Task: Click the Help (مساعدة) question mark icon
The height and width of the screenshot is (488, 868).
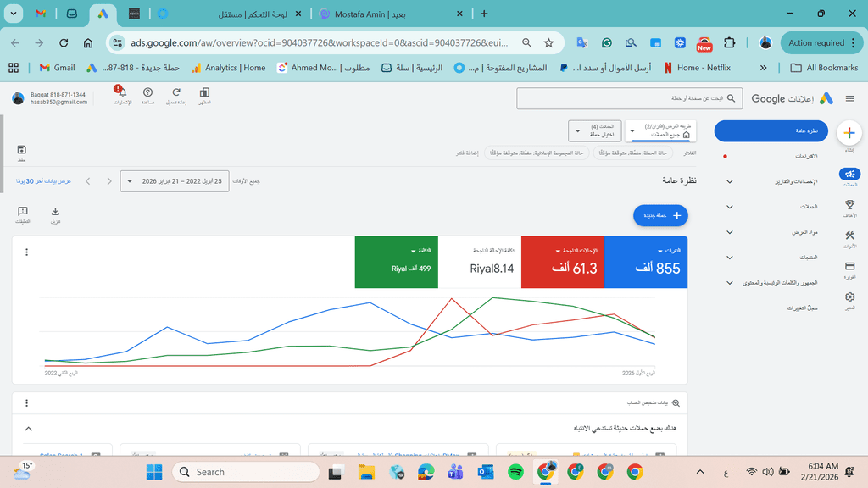Action: 148,93
